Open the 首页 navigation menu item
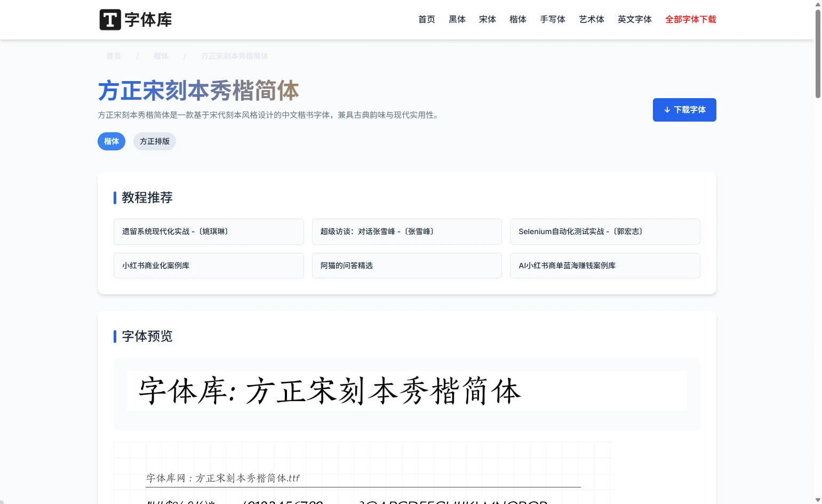 click(426, 20)
